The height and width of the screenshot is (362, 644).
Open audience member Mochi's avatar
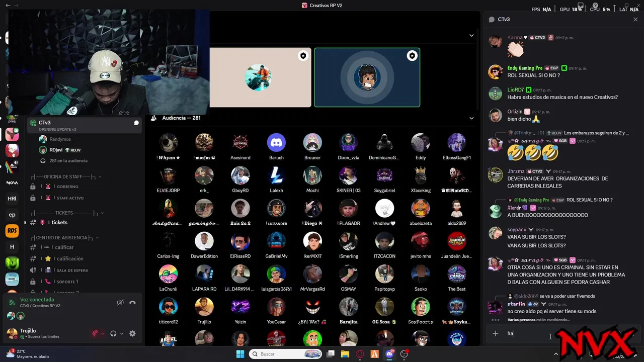312,175
